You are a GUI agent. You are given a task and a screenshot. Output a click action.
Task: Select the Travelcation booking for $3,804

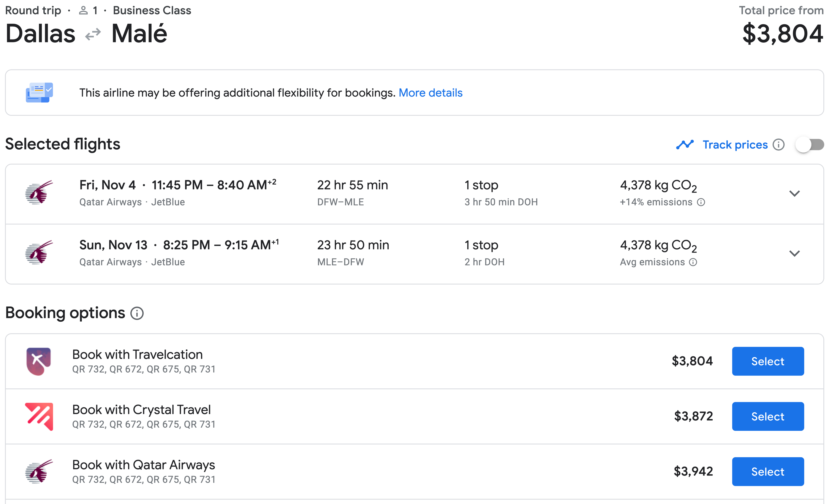[x=768, y=361]
